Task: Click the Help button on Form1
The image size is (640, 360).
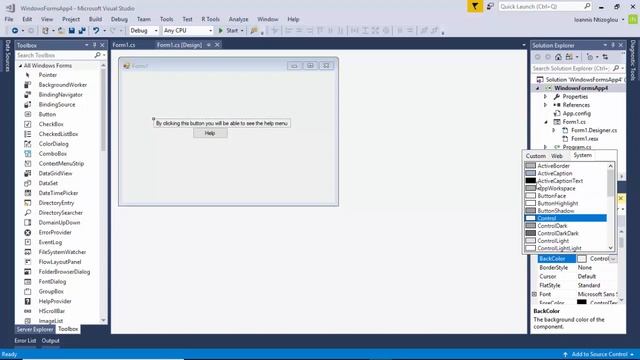Action: point(210,133)
